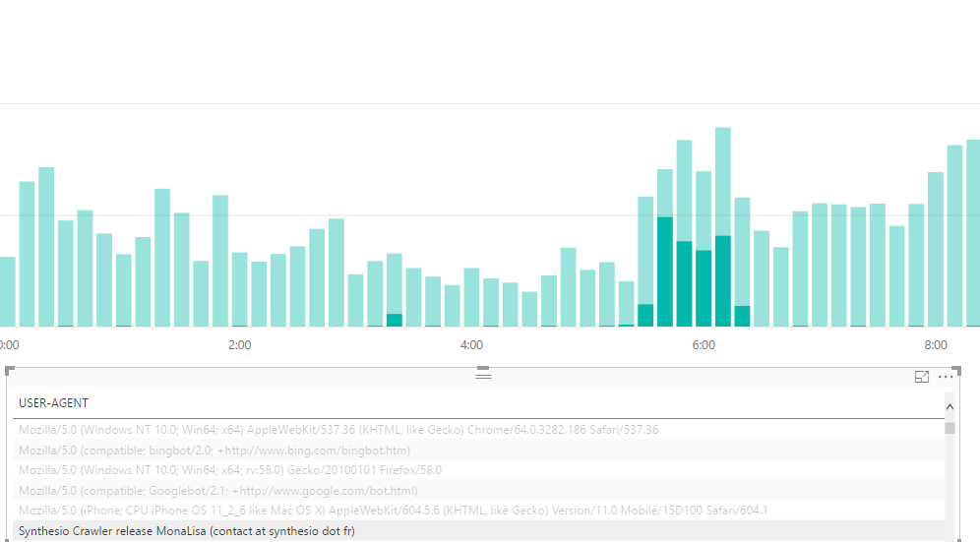Open Focus mode for the table visual
This screenshot has height=542, width=980.
(922, 377)
